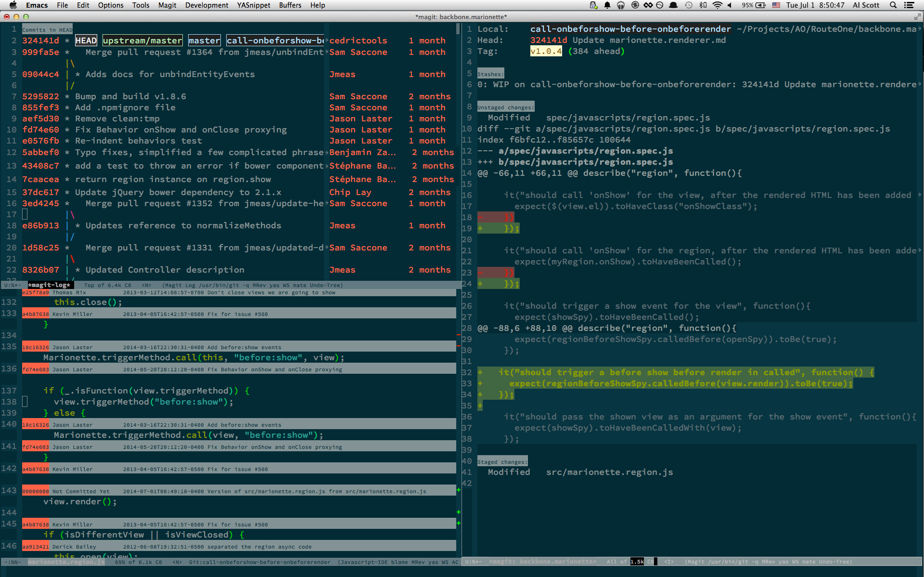
Task: Click the HEAD ref label in log
Action: tap(86, 40)
